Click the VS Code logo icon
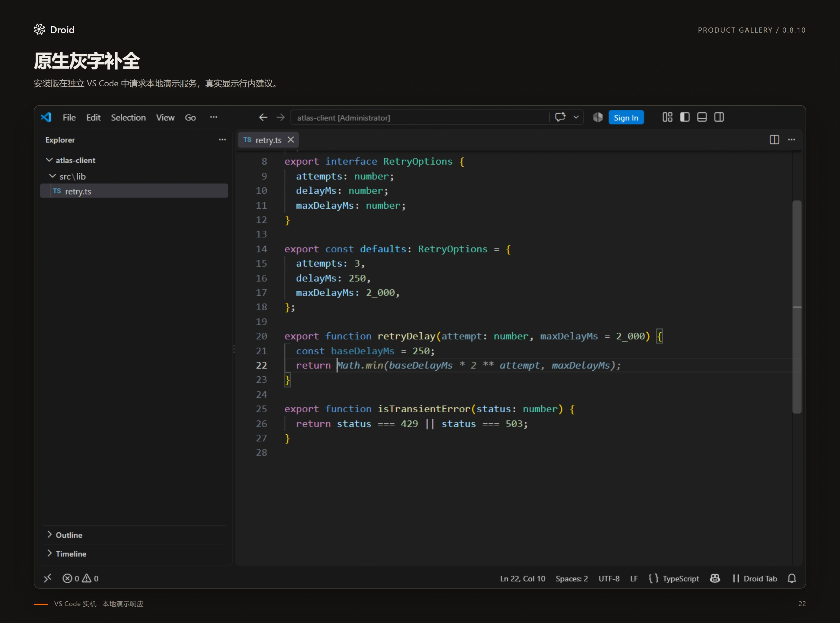The height and width of the screenshot is (623, 840). click(x=46, y=117)
